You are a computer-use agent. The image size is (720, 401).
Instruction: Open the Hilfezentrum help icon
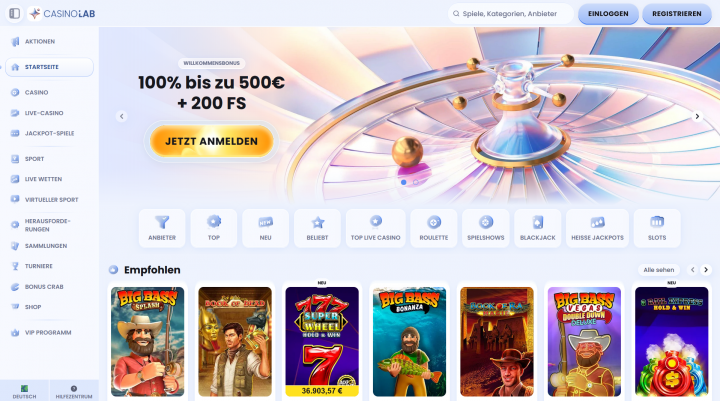(x=74, y=391)
